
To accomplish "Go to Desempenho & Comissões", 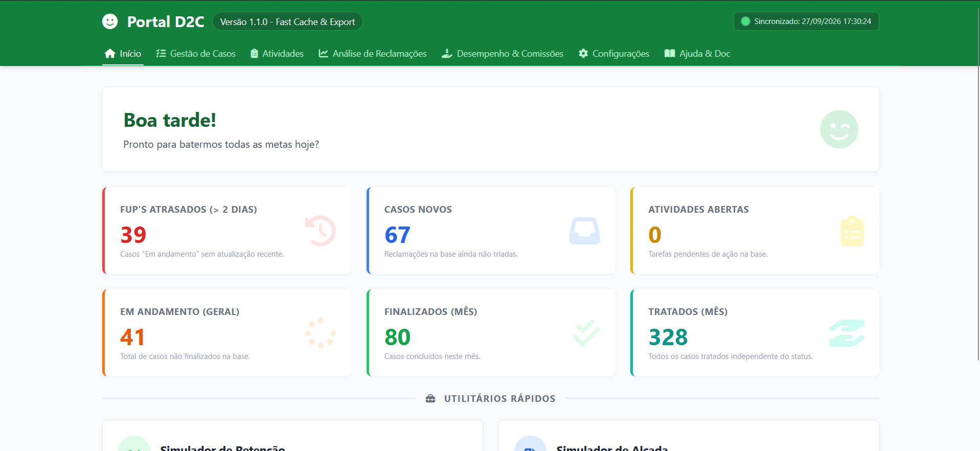I will (x=503, y=54).
